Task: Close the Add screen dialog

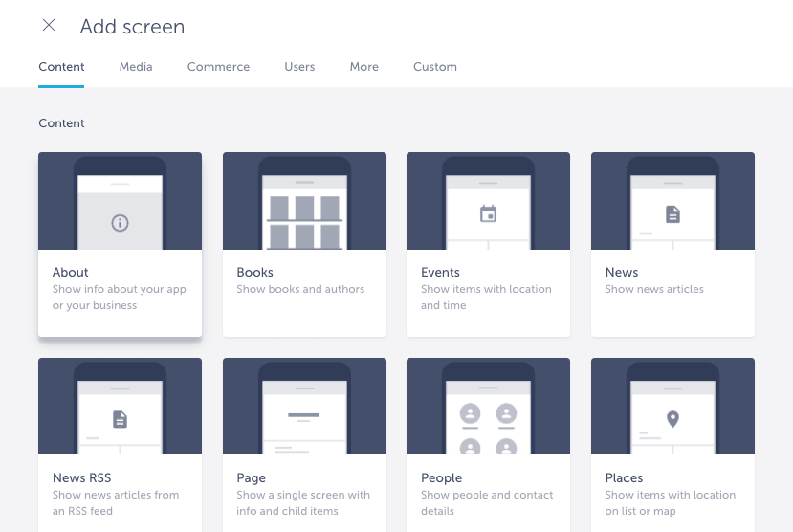Action: coord(49,25)
